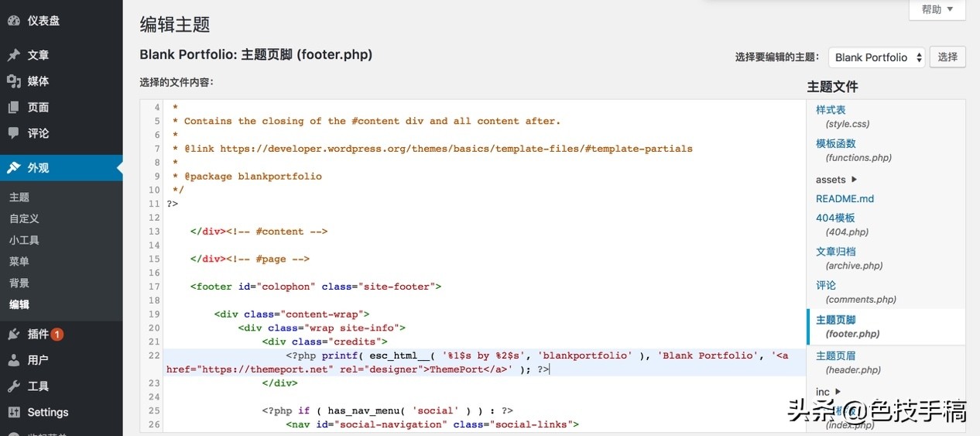Image resolution: width=980 pixels, height=436 pixels.
Task: Click the Dashboard gauge icon
Action: 14,21
